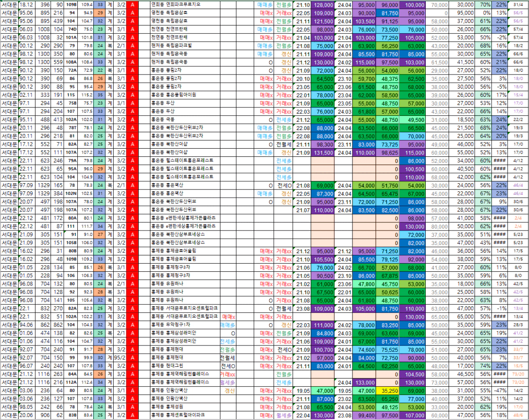Image resolution: width=529 pixels, height=420 pixels.
Task: Click the cell showing 18,500
Action: pos(462,120)
